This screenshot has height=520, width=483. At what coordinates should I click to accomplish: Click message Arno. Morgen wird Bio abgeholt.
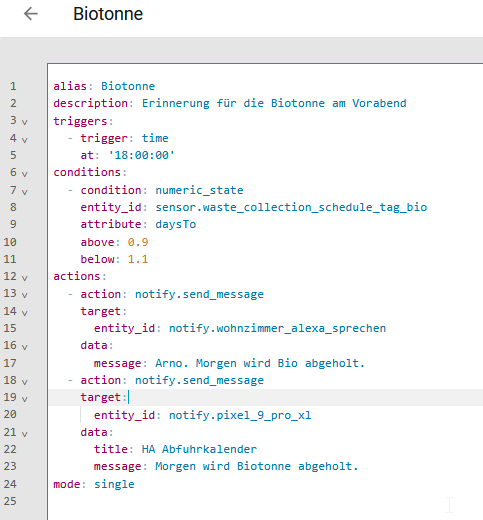pos(260,363)
